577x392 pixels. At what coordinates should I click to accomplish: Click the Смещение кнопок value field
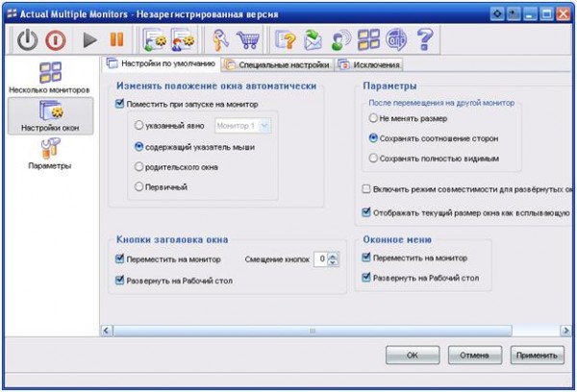click(321, 258)
